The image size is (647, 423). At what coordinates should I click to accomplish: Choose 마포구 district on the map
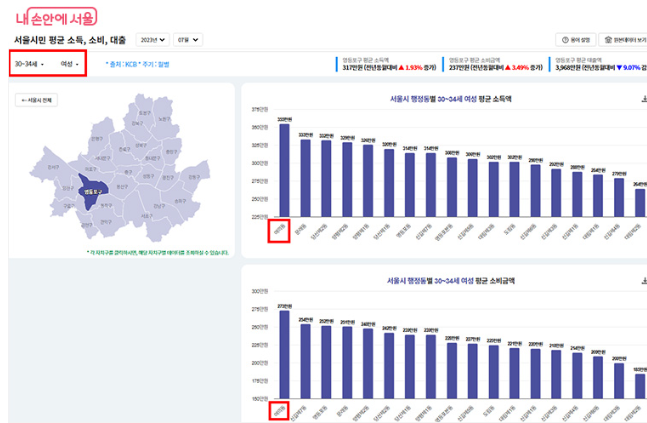[91, 169]
